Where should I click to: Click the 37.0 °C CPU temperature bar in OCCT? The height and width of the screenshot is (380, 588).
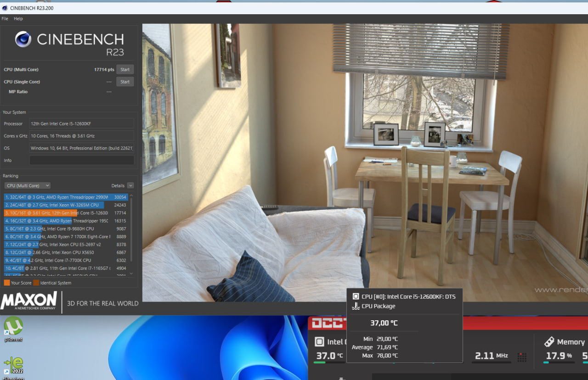tap(329, 363)
